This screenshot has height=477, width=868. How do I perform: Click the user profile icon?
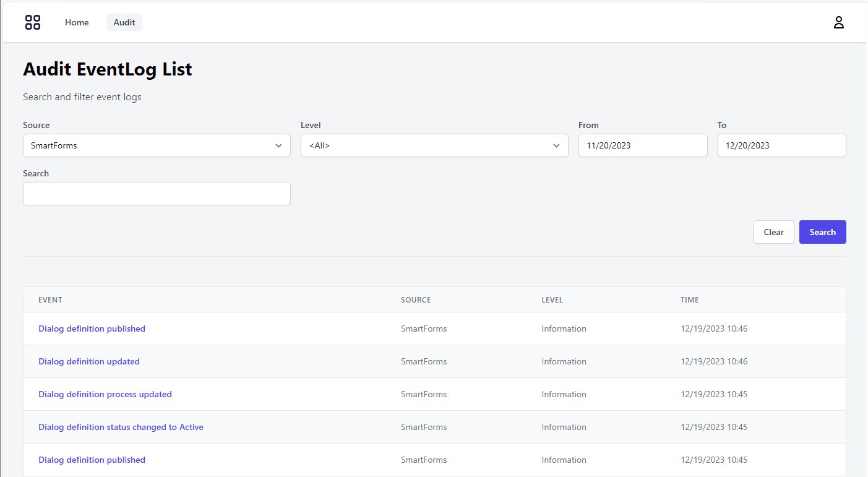[x=838, y=22]
